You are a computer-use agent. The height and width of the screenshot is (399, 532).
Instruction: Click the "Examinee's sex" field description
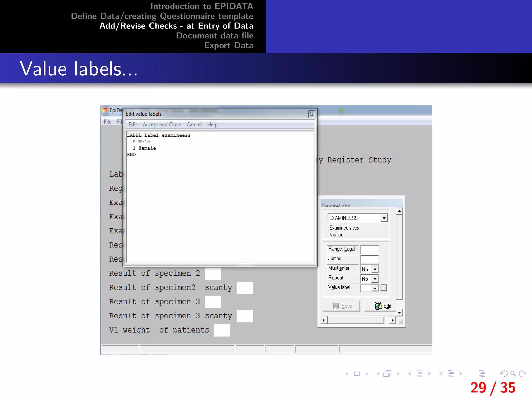pos(344,228)
